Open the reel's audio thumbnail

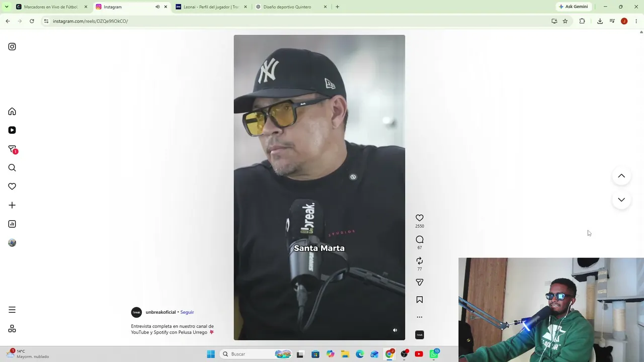tap(420, 335)
